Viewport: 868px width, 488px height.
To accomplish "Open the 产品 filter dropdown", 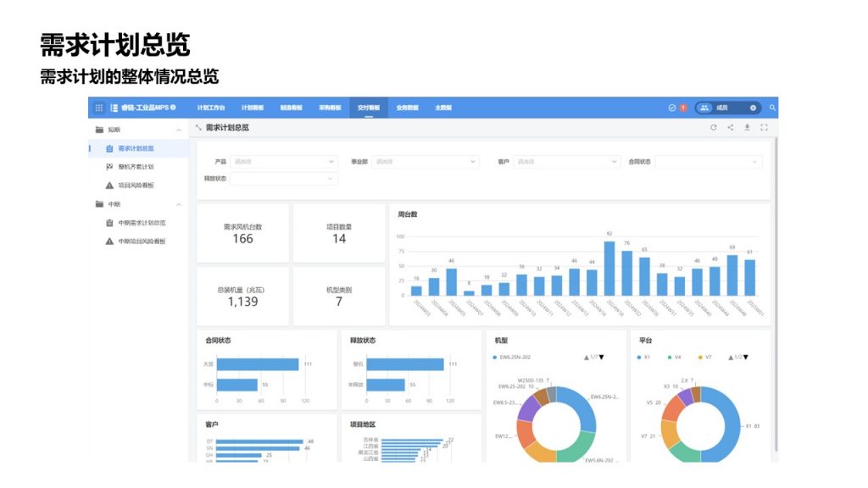I will click(x=283, y=162).
